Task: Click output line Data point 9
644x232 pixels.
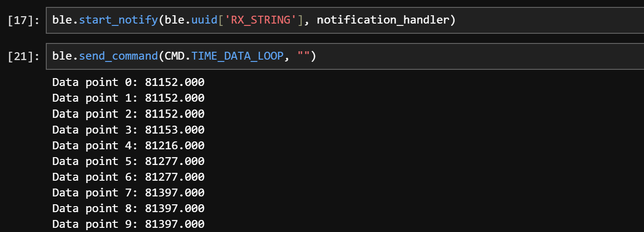Action: point(128,224)
